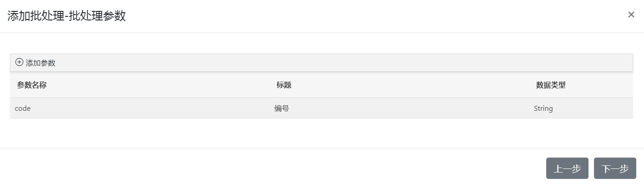
Task: Return to the previous step with 上一步
Action: point(567,168)
